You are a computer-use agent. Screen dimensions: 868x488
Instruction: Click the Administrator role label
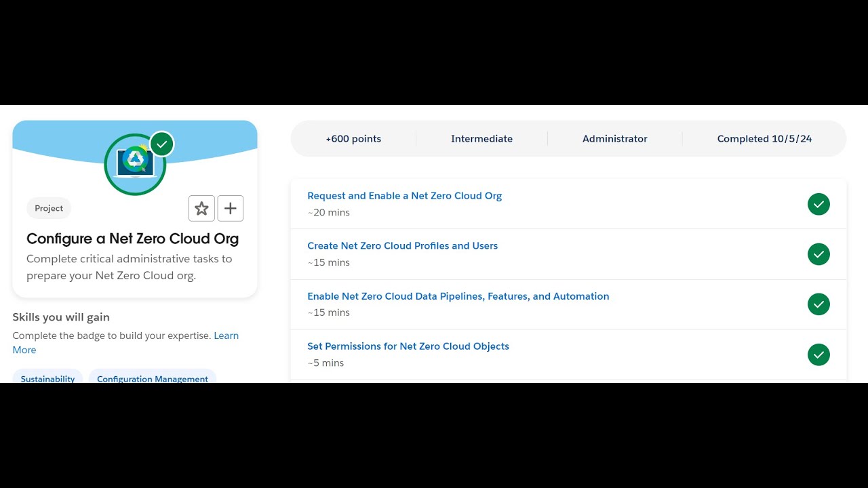[x=614, y=139]
